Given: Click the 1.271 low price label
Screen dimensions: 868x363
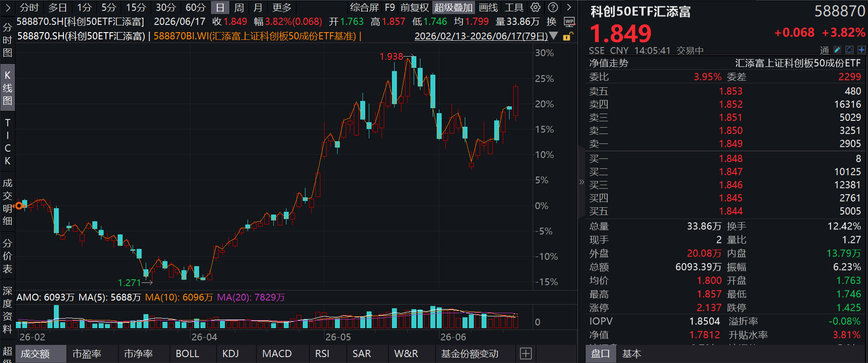Looking at the screenshot, I should tap(130, 283).
